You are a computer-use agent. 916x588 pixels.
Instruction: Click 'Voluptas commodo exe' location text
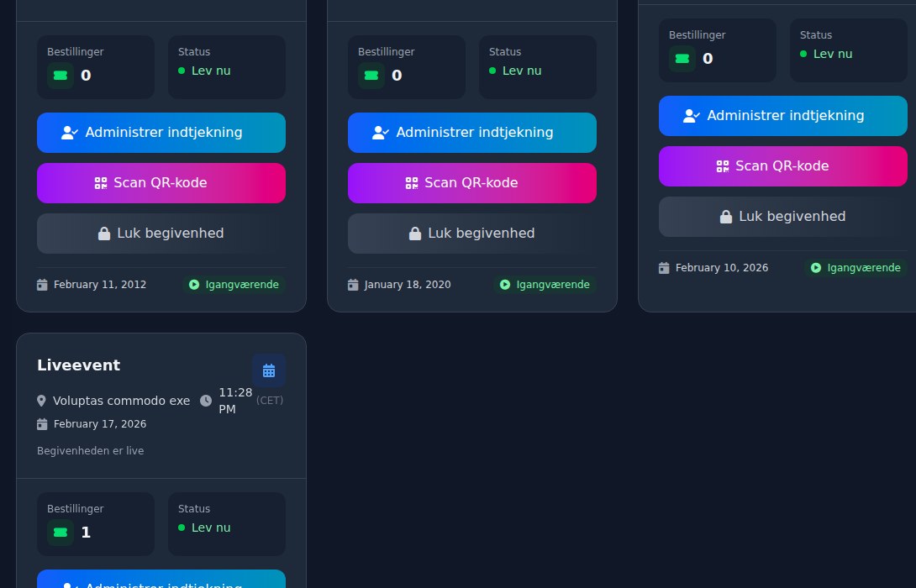[122, 402]
